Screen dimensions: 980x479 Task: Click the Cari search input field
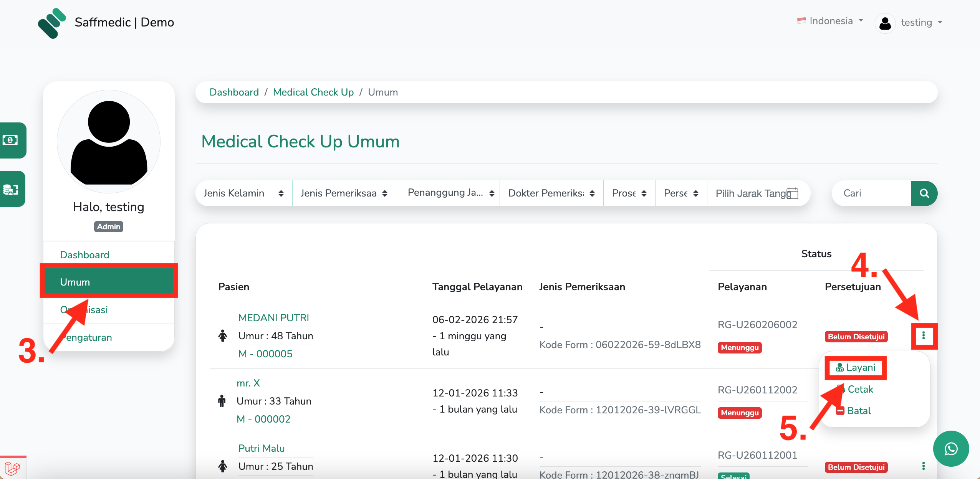(x=870, y=193)
